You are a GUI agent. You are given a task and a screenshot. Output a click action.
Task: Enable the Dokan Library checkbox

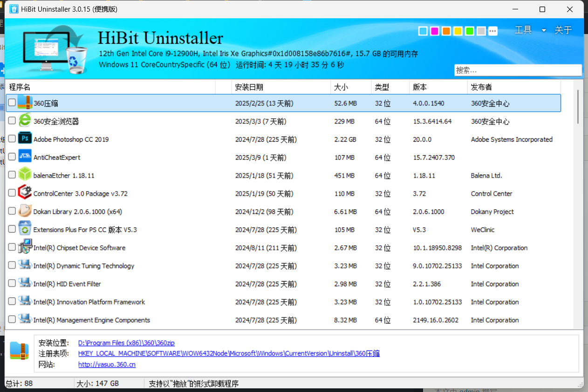click(x=12, y=211)
